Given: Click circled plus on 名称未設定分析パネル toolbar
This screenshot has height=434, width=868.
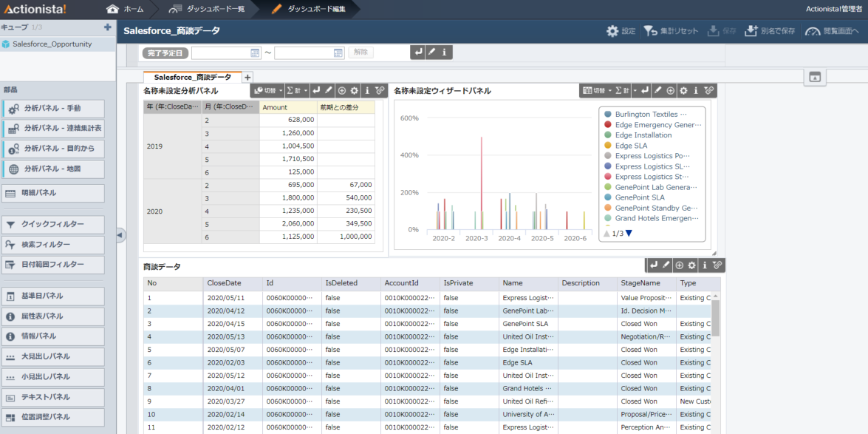Looking at the screenshot, I should (x=341, y=90).
